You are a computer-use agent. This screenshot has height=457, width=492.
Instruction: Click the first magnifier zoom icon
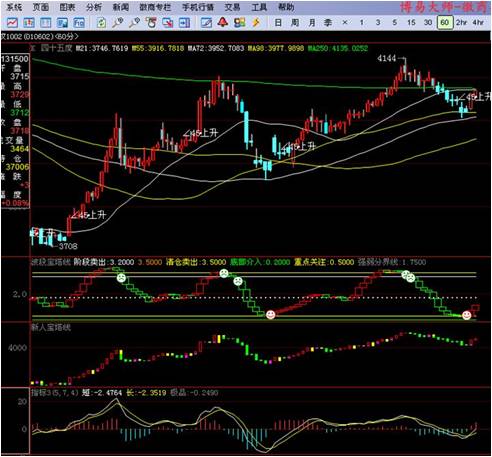[117, 23]
